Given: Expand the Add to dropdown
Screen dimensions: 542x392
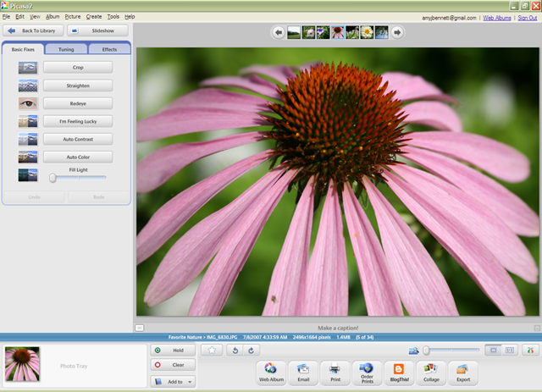Looking at the screenshot, I should pyautogui.click(x=190, y=382).
